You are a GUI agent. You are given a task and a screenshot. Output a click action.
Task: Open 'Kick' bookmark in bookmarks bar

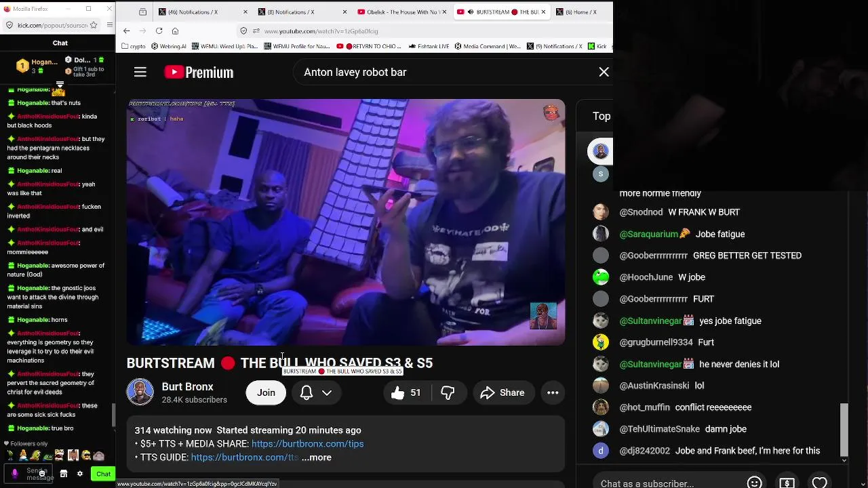click(597, 46)
